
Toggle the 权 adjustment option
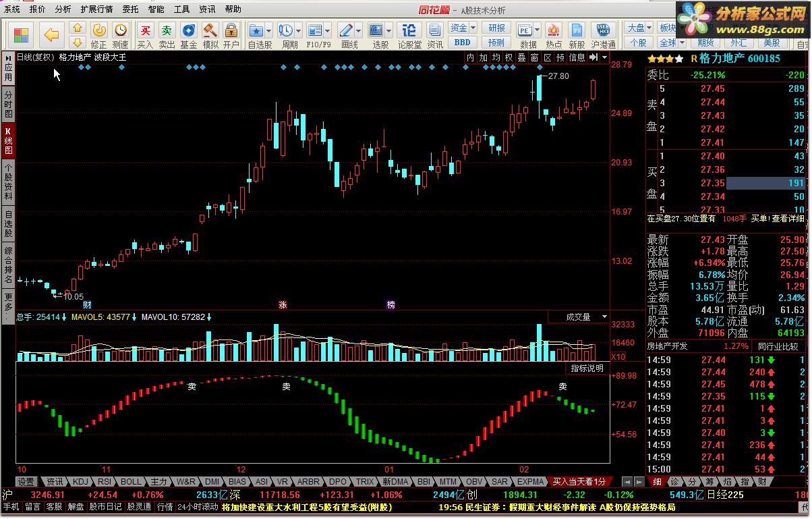click(509, 57)
